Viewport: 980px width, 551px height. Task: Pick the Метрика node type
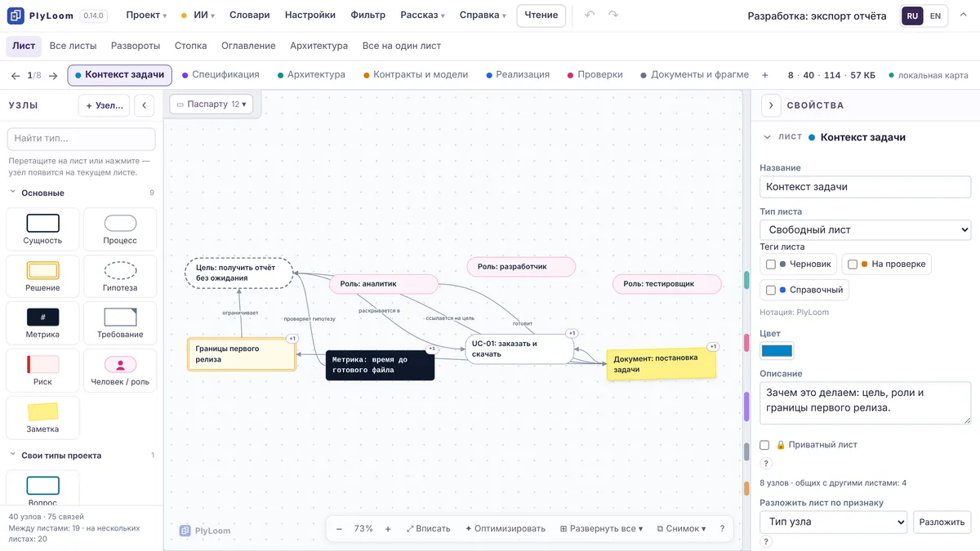tap(42, 322)
